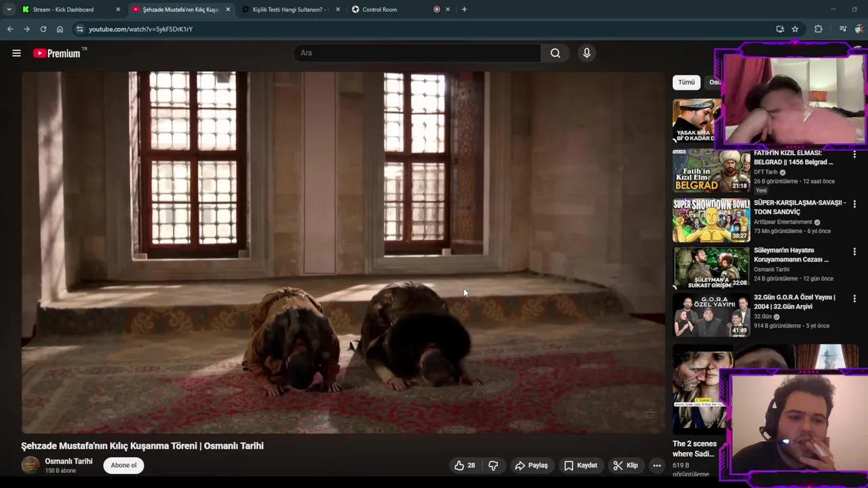Open the media controls icon in browser toolbar
The width and height of the screenshot is (868, 488).
click(x=843, y=29)
